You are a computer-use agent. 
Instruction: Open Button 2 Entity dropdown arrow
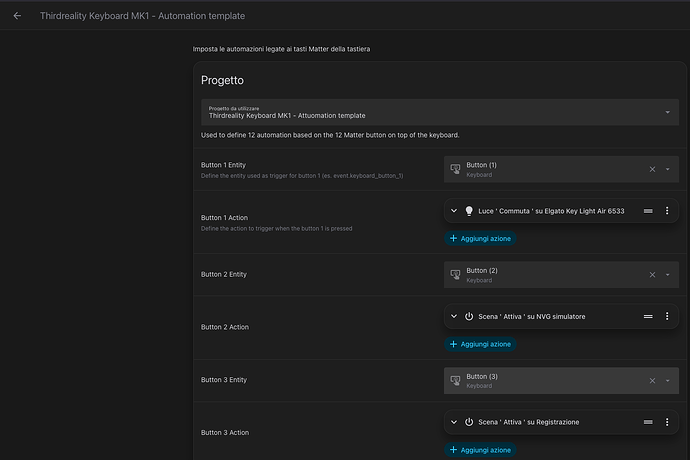668,275
